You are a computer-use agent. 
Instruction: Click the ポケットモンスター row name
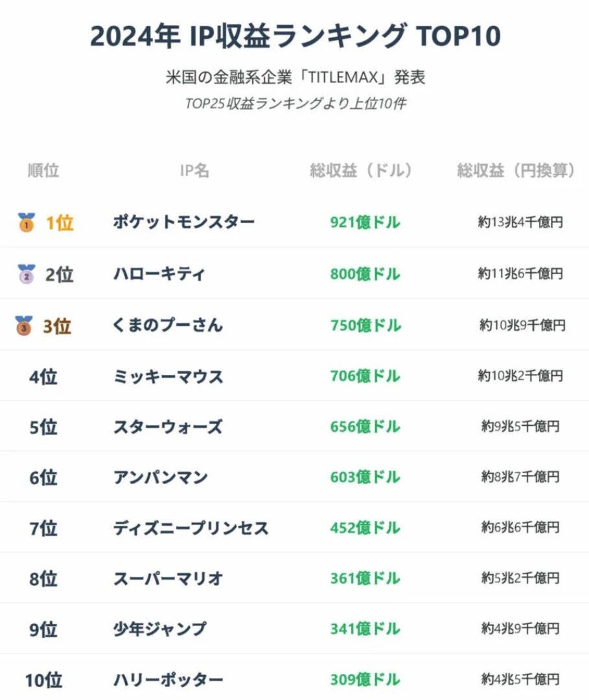pyautogui.click(x=184, y=222)
